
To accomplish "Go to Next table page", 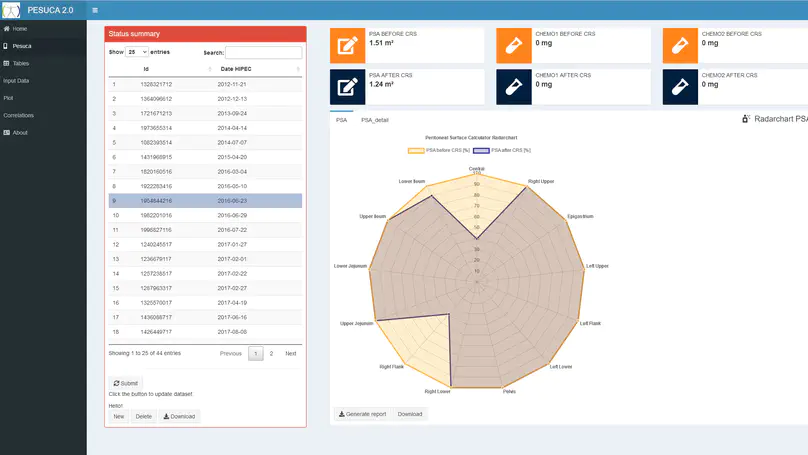I will (x=291, y=353).
